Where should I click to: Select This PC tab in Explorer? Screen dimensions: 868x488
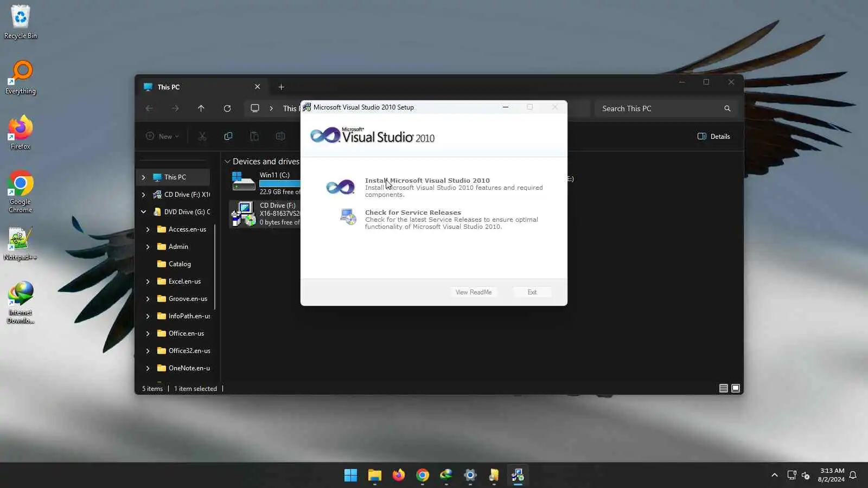click(201, 87)
